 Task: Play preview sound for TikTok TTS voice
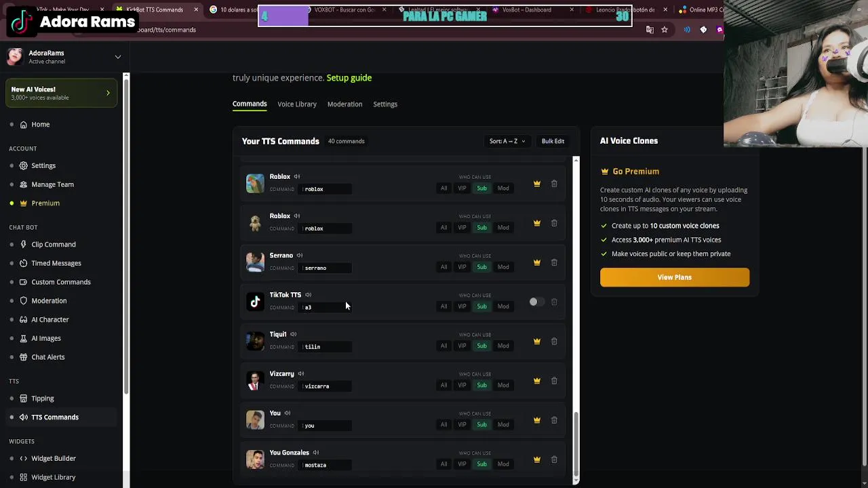(308, 295)
